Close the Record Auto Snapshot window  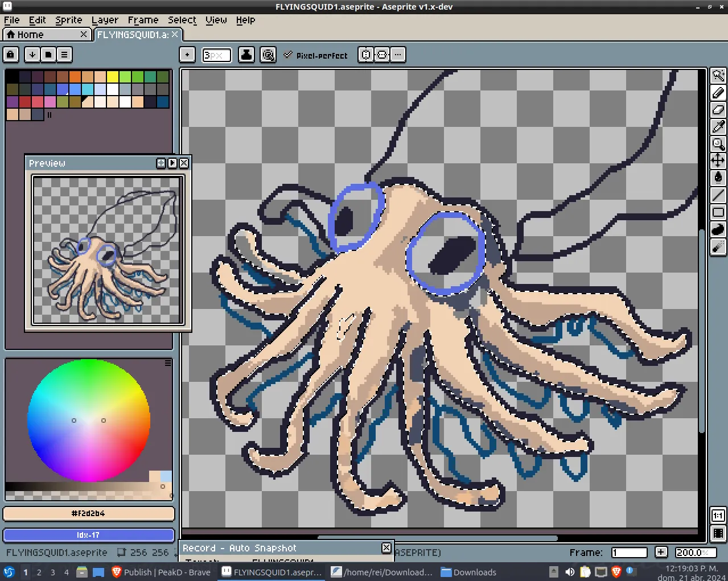coord(386,547)
